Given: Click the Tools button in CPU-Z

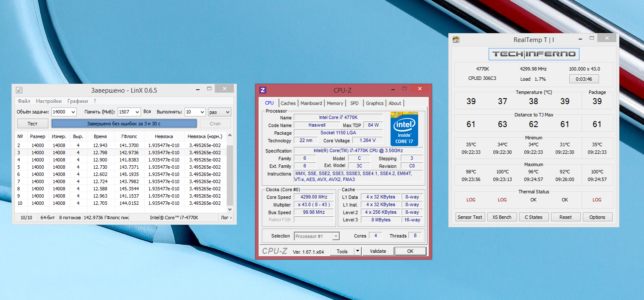Looking at the screenshot, I should click(342, 251).
